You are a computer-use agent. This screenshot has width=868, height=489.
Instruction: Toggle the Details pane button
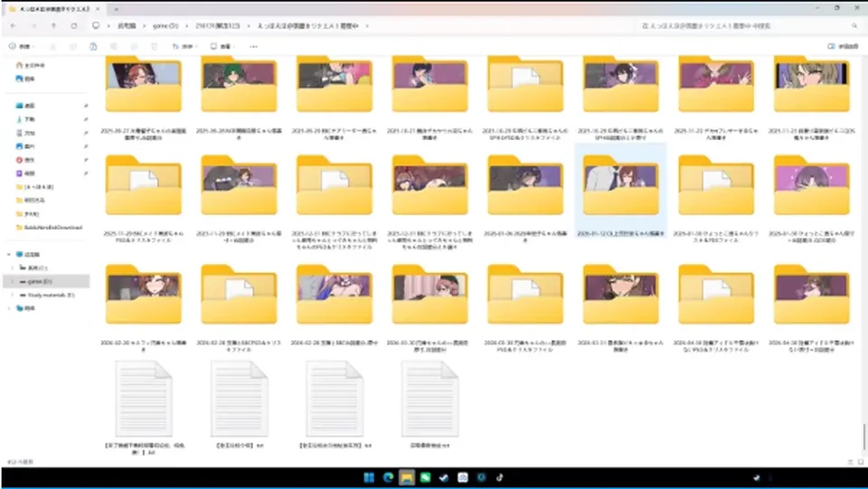[x=843, y=46]
